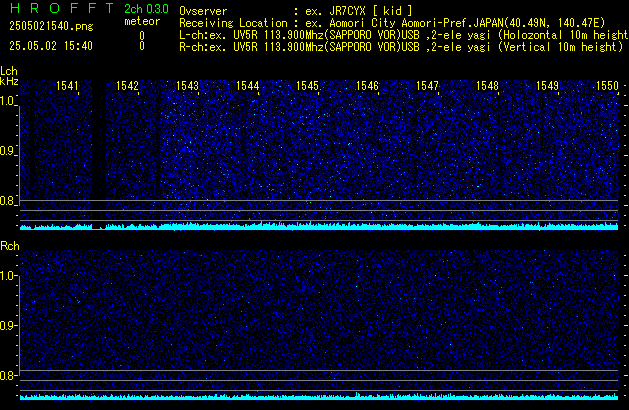
Task: Click the file name 2505021540.png
Action: 51,26
